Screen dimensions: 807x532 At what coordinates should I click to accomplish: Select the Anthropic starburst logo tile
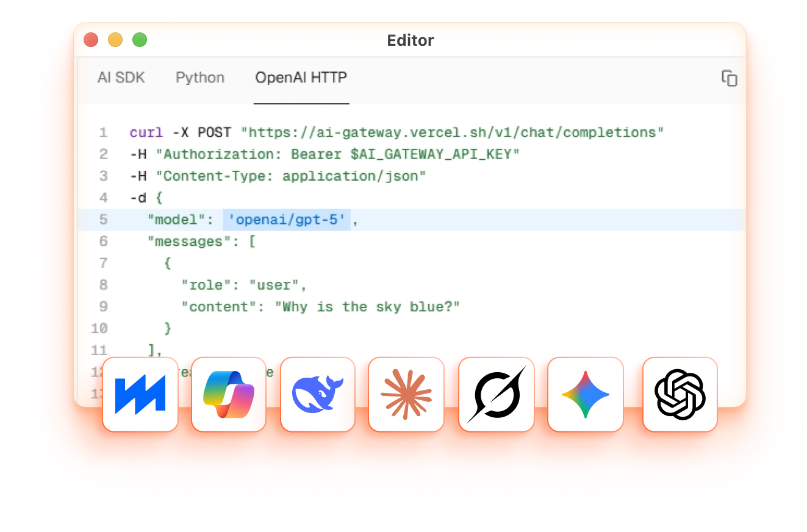click(406, 395)
